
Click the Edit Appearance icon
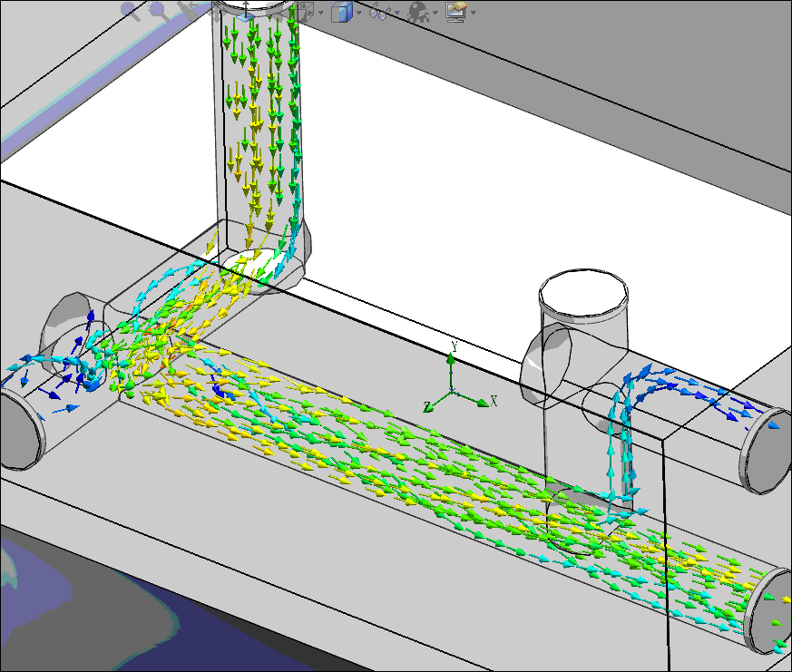(x=418, y=12)
